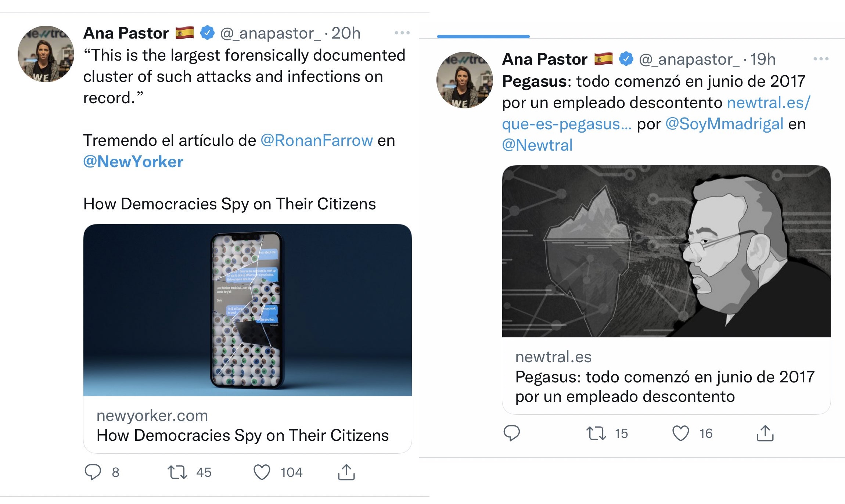Open the @RonanFarrow mention

point(317,140)
